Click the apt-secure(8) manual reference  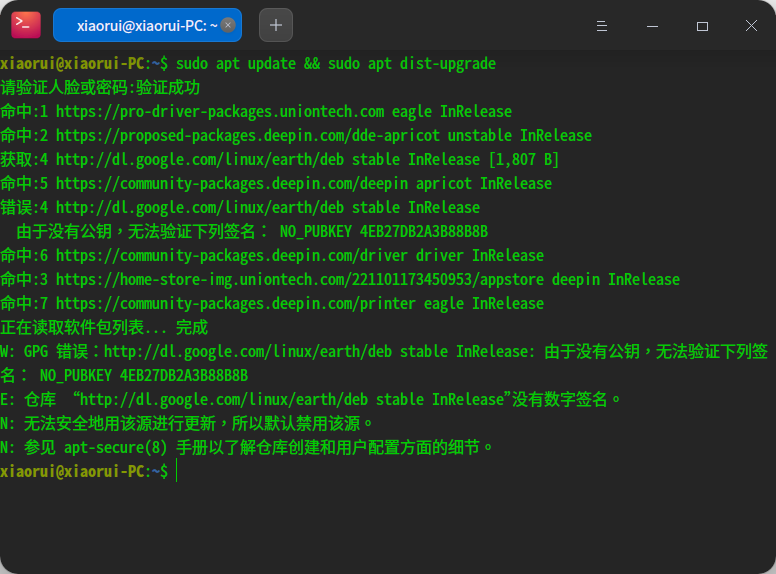[x=115, y=447]
